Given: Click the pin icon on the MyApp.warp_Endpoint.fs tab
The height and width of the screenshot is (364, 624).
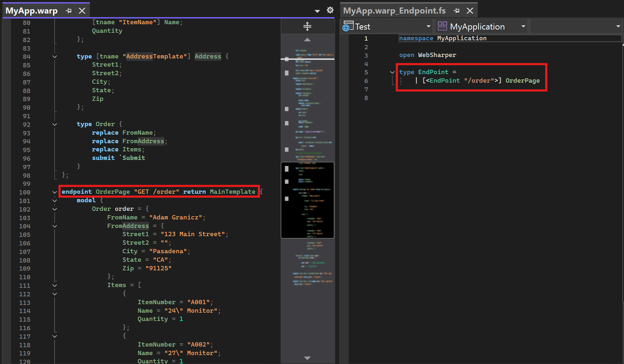Looking at the screenshot, I should [x=456, y=10].
